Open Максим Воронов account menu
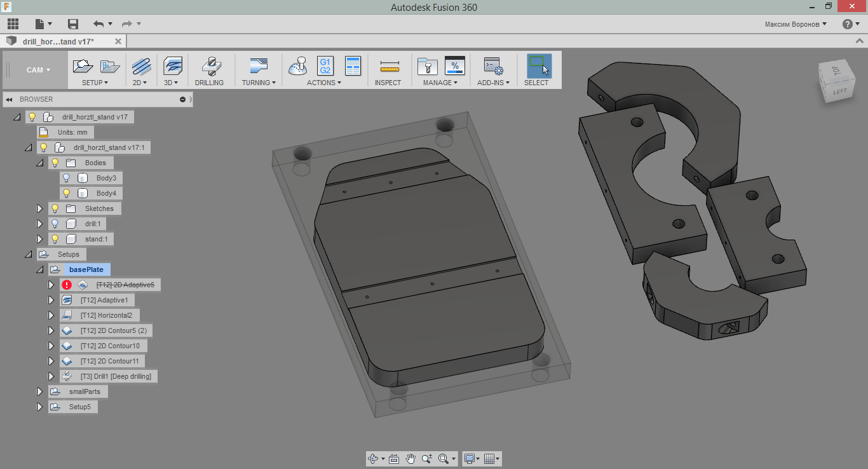 pos(796,24)
